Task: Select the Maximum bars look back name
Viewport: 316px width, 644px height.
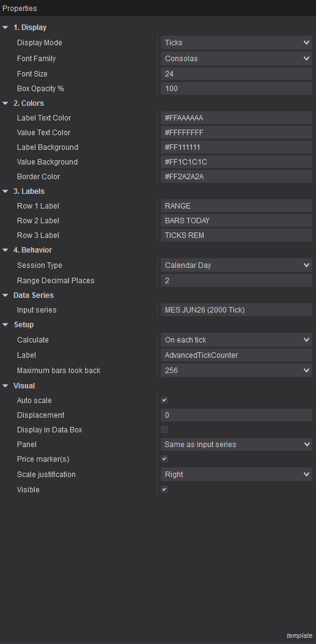Action: tap(59, 371)
